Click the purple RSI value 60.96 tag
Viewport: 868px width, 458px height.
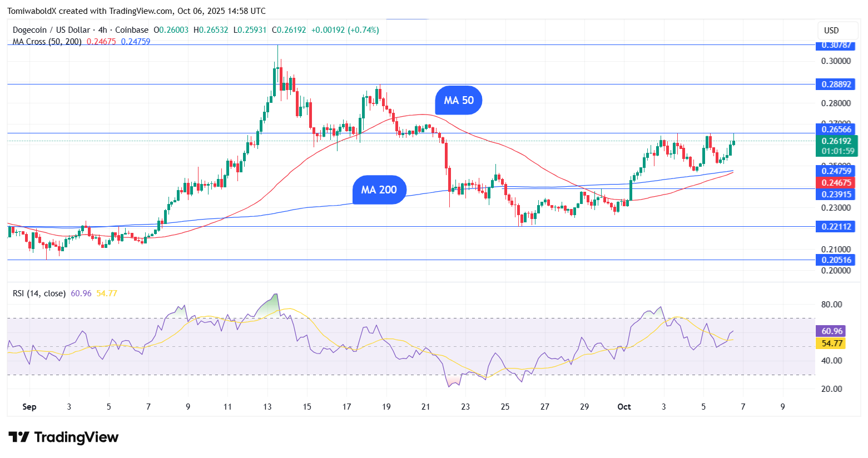click(832, 331)
